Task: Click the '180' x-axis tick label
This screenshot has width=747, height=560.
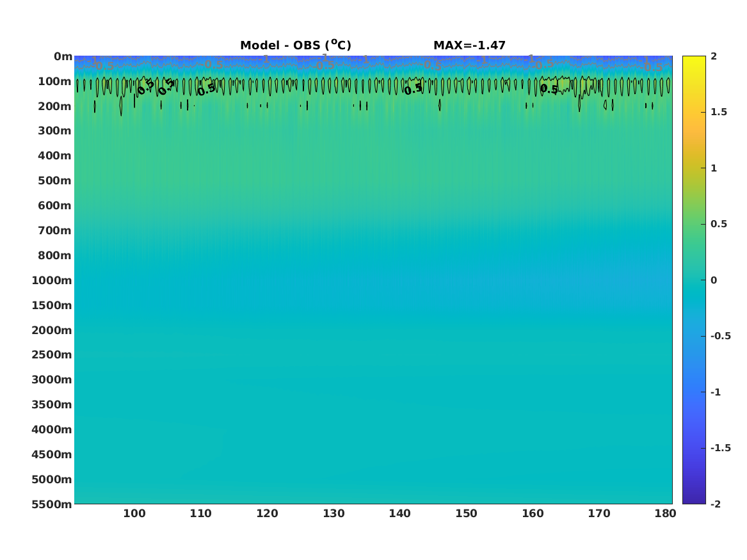Action: pyautogui.click(x=666, y=514)
